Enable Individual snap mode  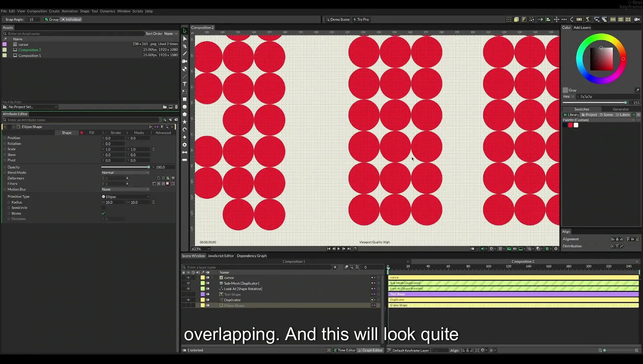pos(71,19)
